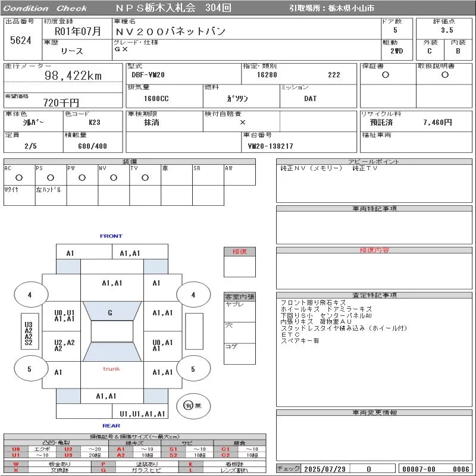
Task: Select the fuel type ガソリン
Action: 237,99
